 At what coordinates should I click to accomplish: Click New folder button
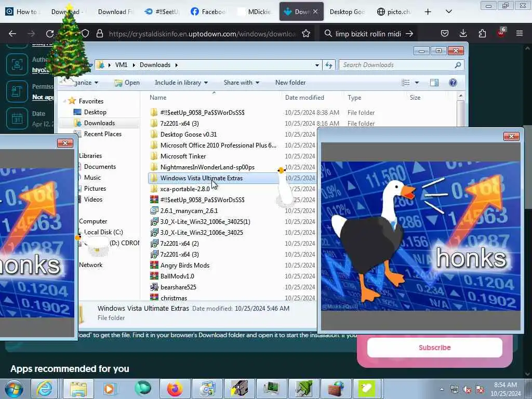tap(290, 83)
